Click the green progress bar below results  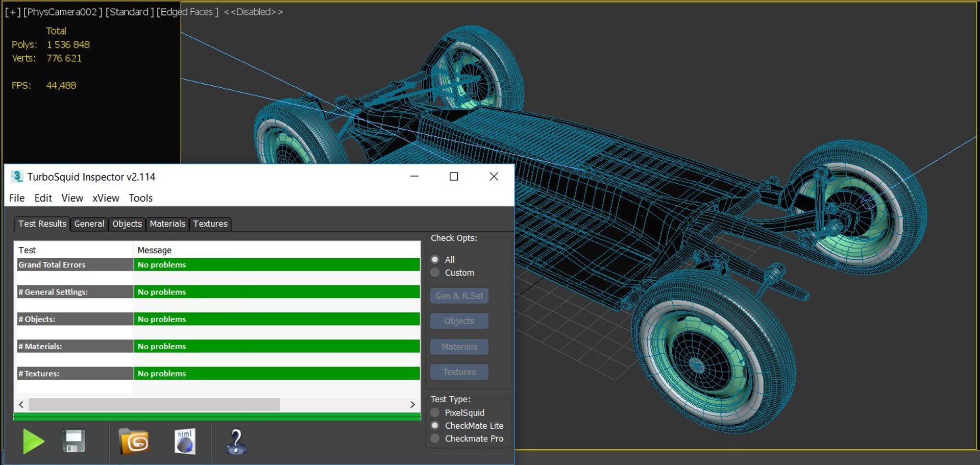tap(217, 417)
